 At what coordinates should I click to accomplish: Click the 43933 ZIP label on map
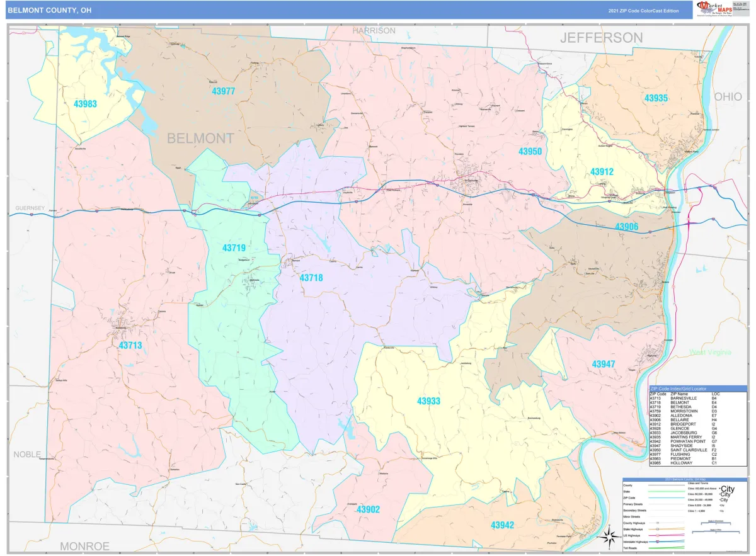click(428, 401)
